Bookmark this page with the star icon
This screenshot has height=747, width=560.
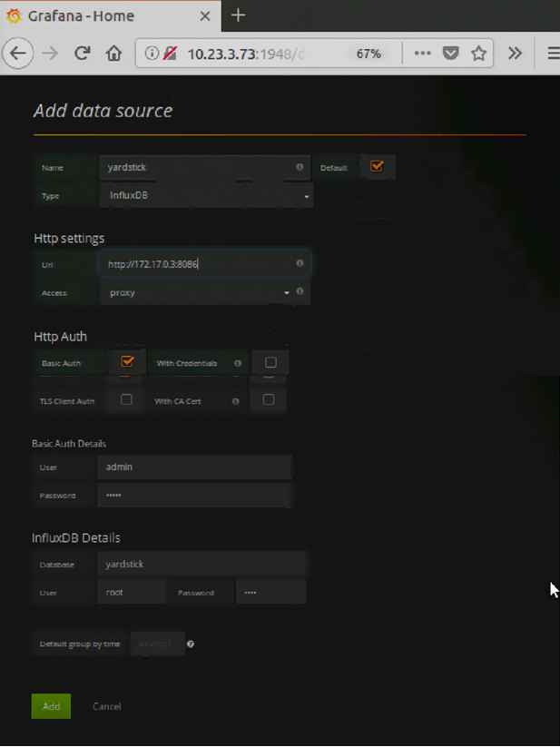[478, 54]
